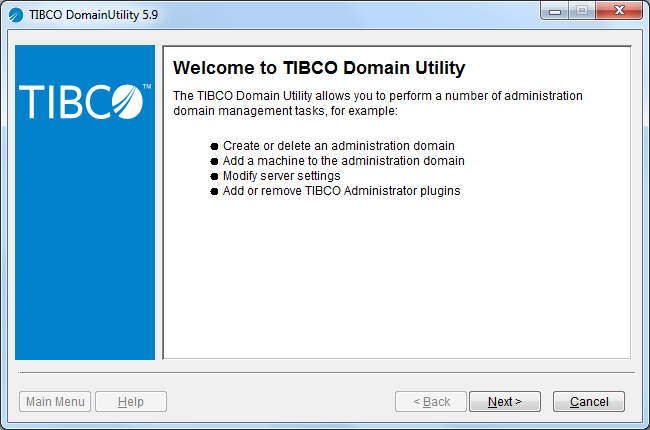This screenshot has width=650, height=430.
Task: Click the Next > button
Action: pyautogui.click(x=504, y=401)
